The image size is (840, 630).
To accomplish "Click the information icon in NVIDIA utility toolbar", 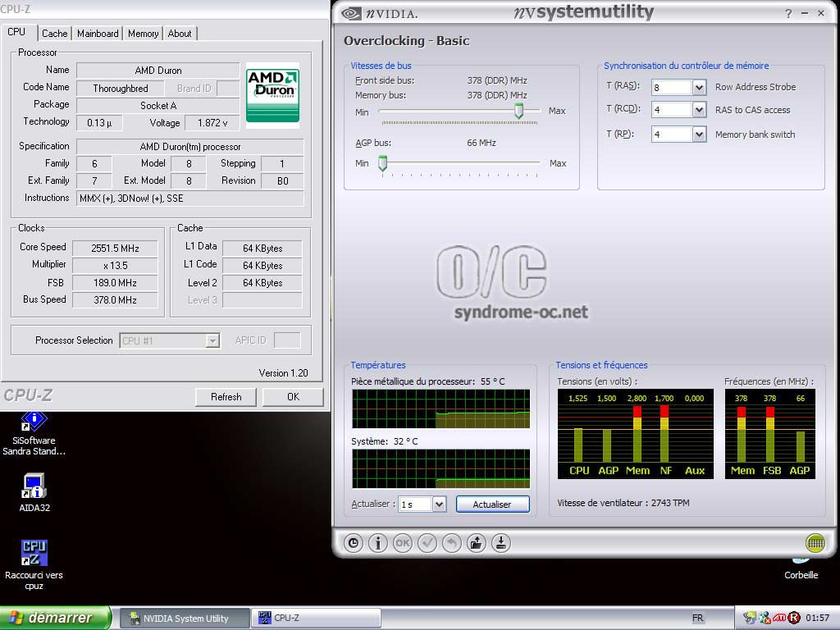I will [x=378, y=543].
